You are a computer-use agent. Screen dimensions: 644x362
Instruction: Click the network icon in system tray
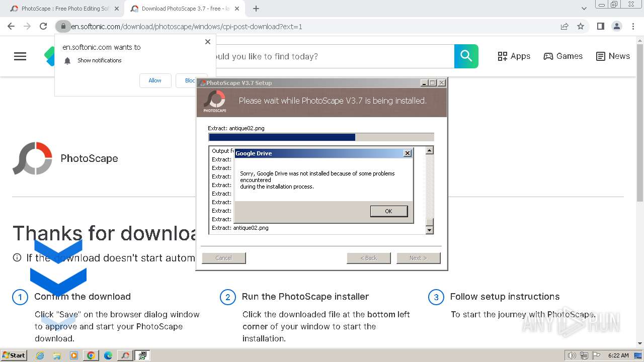click(x=584, y=355)
